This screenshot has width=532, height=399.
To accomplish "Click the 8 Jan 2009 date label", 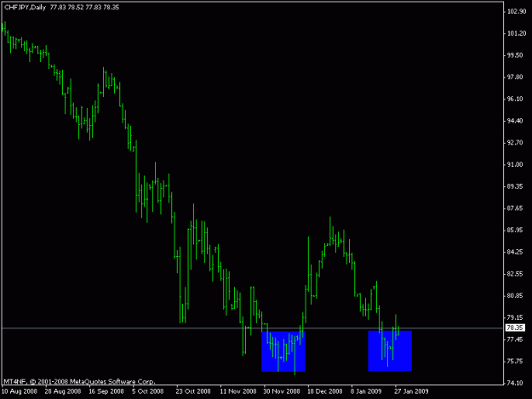I will pyautogui.click(x=366, y=391).
